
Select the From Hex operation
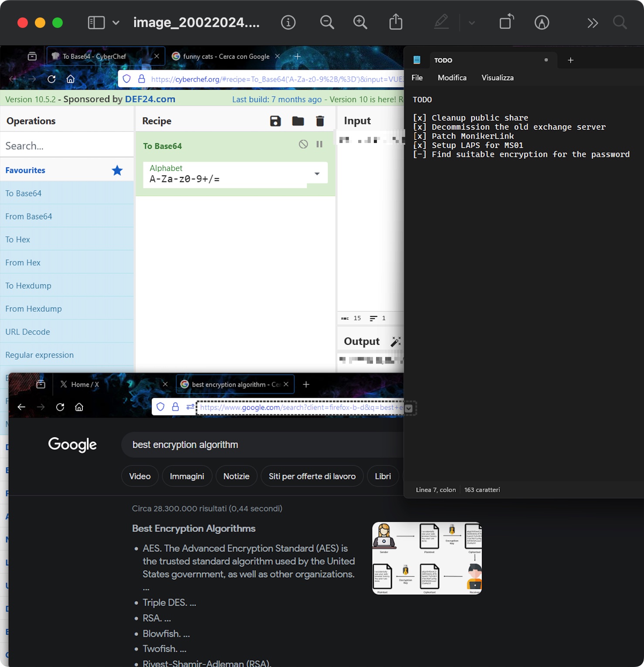point(67,262)
